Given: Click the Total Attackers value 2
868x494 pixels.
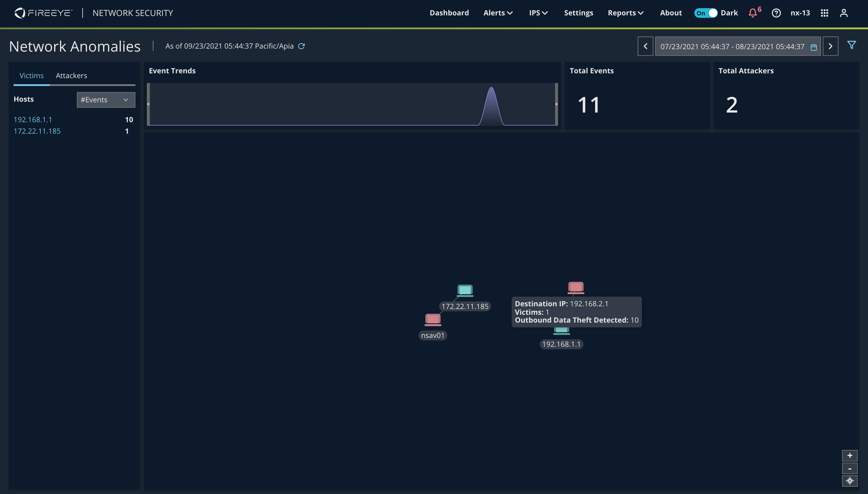Looking at the screenshot, I should (732, 105).
